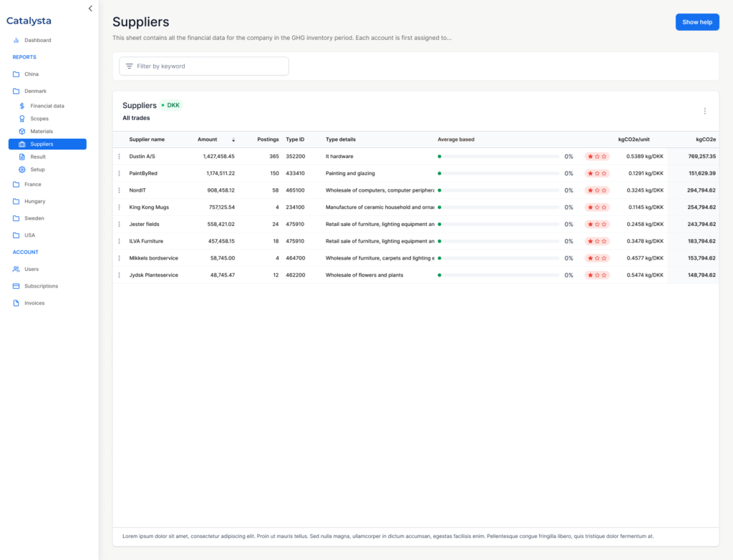Click the Materials cube icon

click(22, 132)
